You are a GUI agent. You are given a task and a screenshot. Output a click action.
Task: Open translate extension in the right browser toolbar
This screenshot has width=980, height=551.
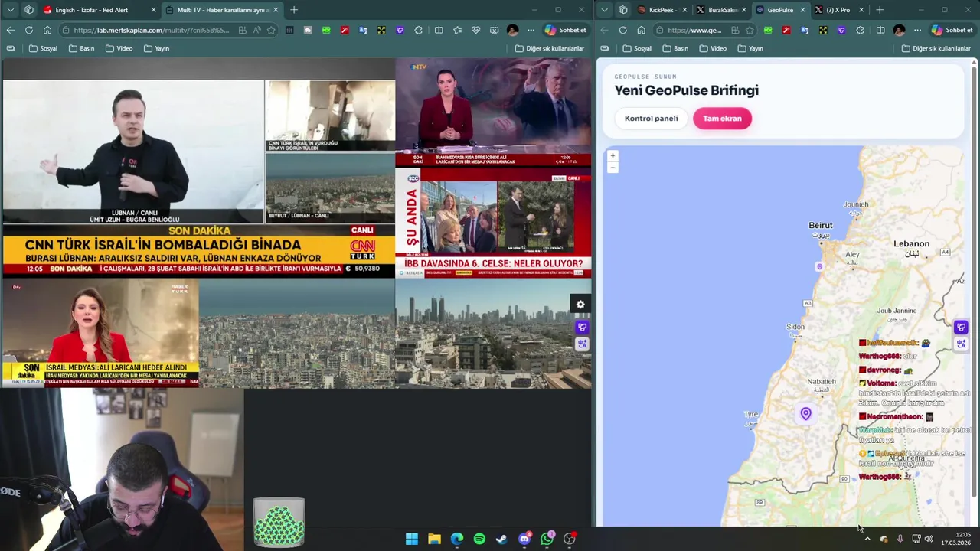click(805, 30)
